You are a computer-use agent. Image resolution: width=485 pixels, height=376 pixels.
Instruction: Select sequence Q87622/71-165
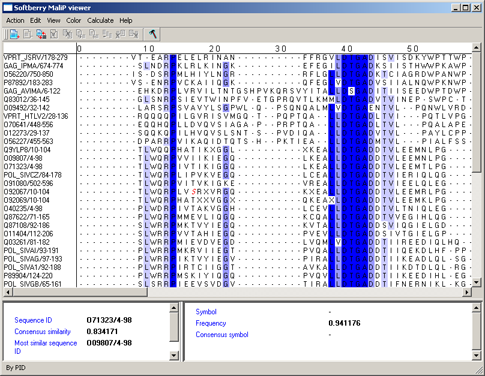27,217
